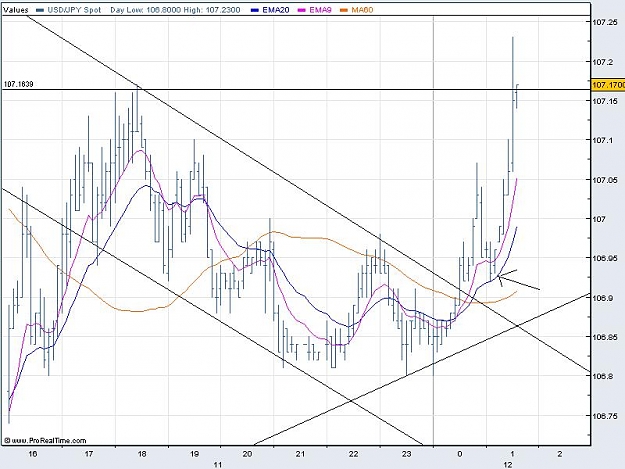Click the USD/JPY Spot legend color marker
This screenshot has width=625, height=469.
click(39, 10)
